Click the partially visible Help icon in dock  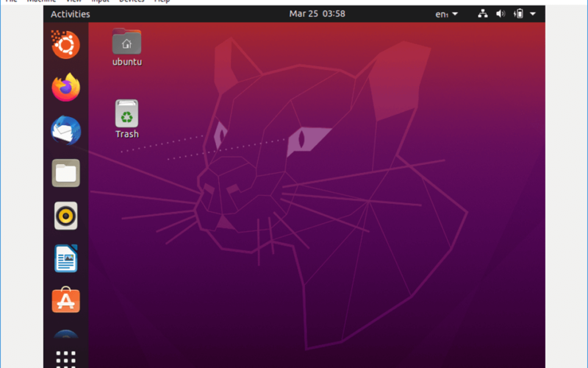65,334
